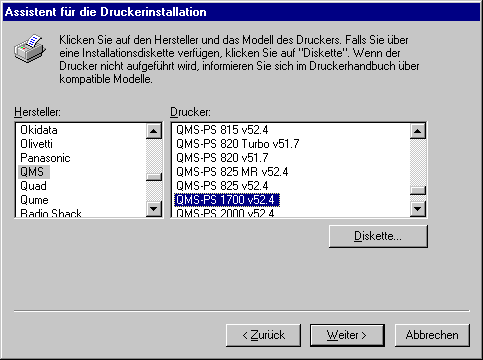Click the printer icon beside the instructions
This screenshot has height=360, width=483.
30,48
